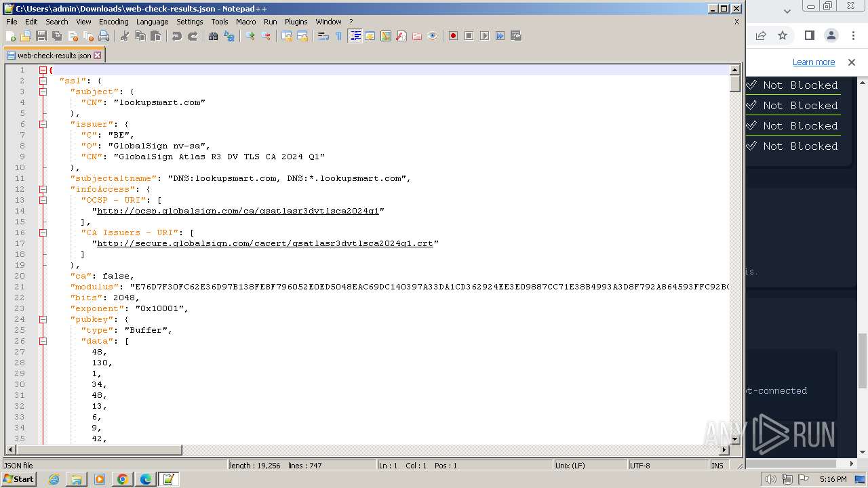Viewport: 868px width, 488px height.
Task: Click the vertical scrollbar down arrow
Action: click(x=735, y=439)
